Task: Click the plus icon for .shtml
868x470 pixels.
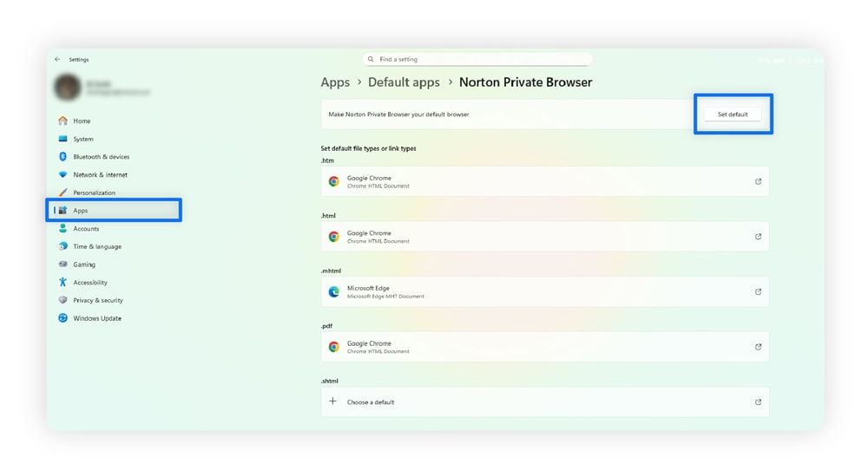Action: pyautogui.click(x=332, y=401)
